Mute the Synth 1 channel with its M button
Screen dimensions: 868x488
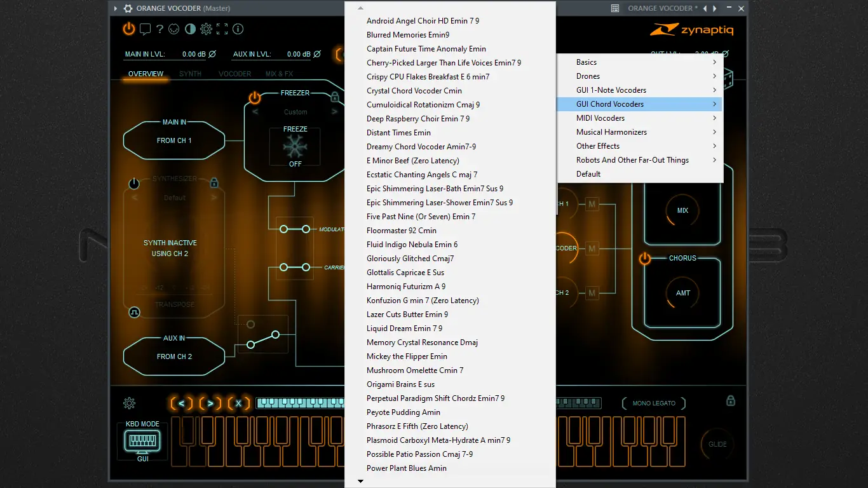[x=592, y=203]
